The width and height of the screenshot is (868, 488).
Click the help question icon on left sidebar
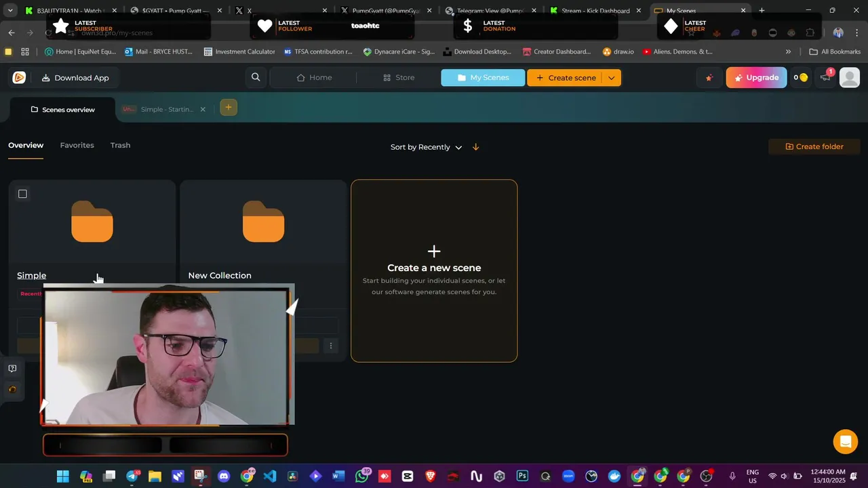pyautogui.click(x=12, y=368)
